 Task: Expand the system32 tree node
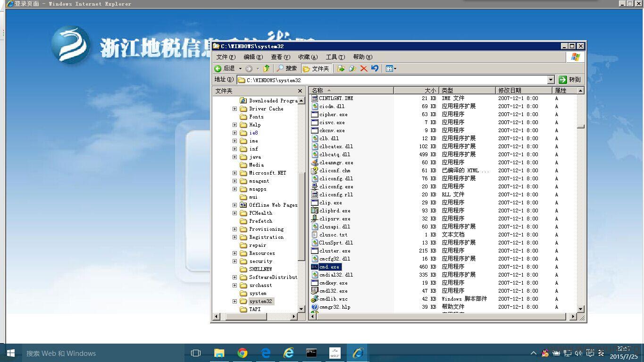pyautogui.click(x=234, y=301)
